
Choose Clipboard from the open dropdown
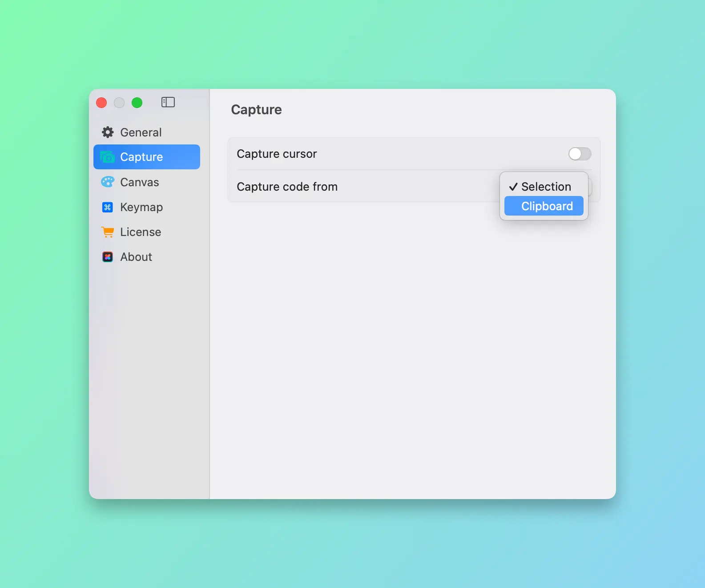coord(547,206)
